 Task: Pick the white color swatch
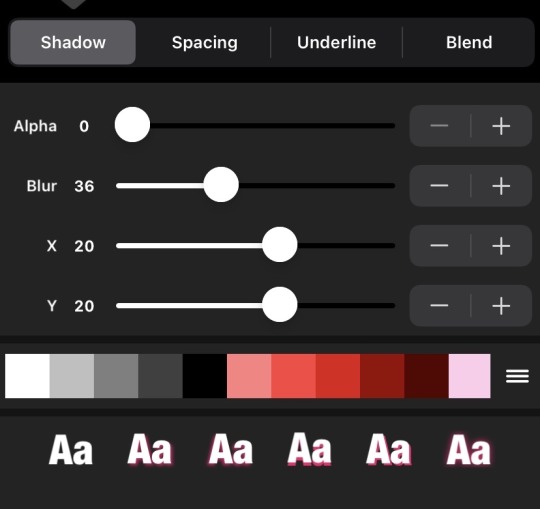(x=27, y=376)
